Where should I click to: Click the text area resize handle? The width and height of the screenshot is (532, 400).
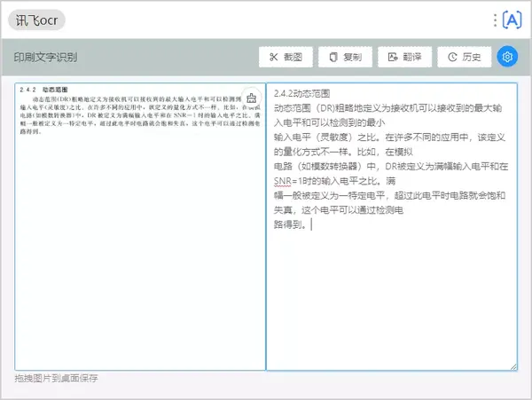pyautogui.click(x=513, y=367)
